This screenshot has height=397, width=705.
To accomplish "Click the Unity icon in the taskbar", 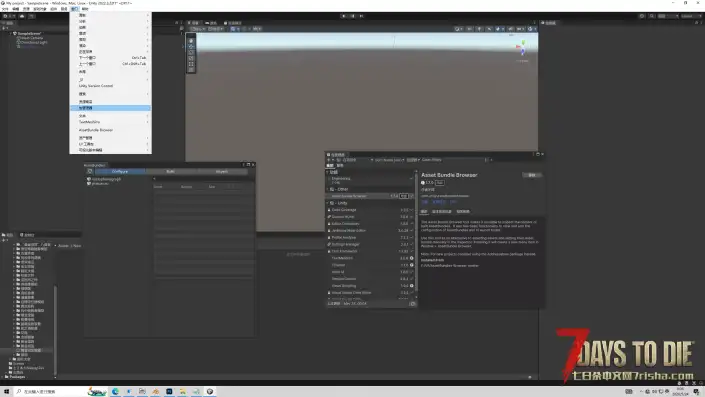I will [x=210, y=392].
